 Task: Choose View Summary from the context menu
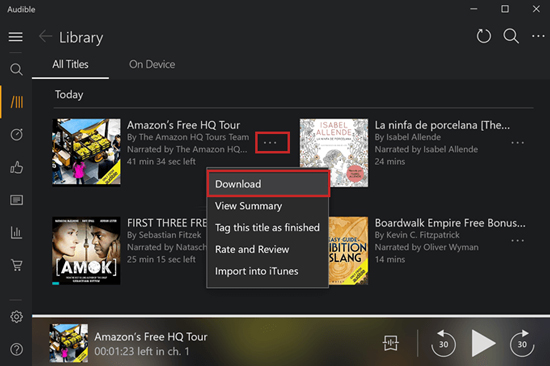[x=268, y=206]
